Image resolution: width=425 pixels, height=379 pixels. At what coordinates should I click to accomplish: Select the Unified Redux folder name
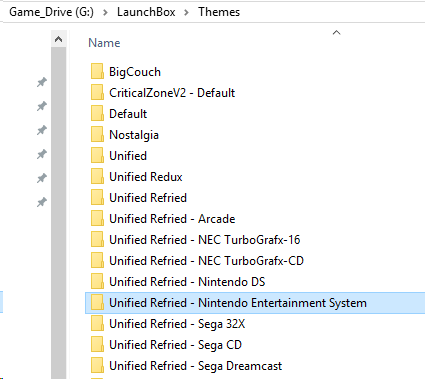146,177
